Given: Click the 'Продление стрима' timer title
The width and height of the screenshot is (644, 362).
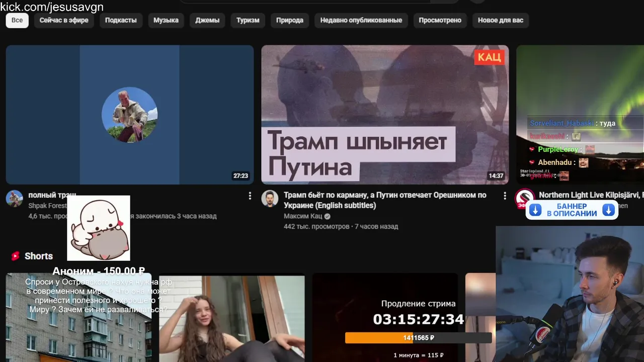Looking at the screenshot, I should tap(418, 304).
